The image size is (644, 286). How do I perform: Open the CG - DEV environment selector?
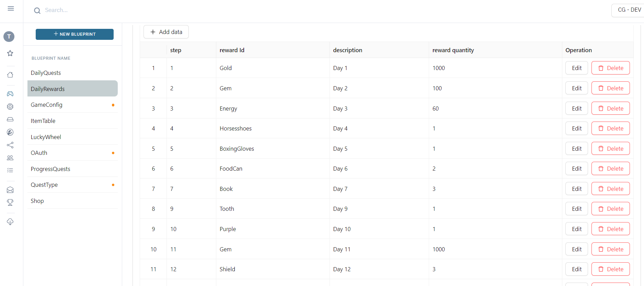pyautogui.click(x=628, y=10)
